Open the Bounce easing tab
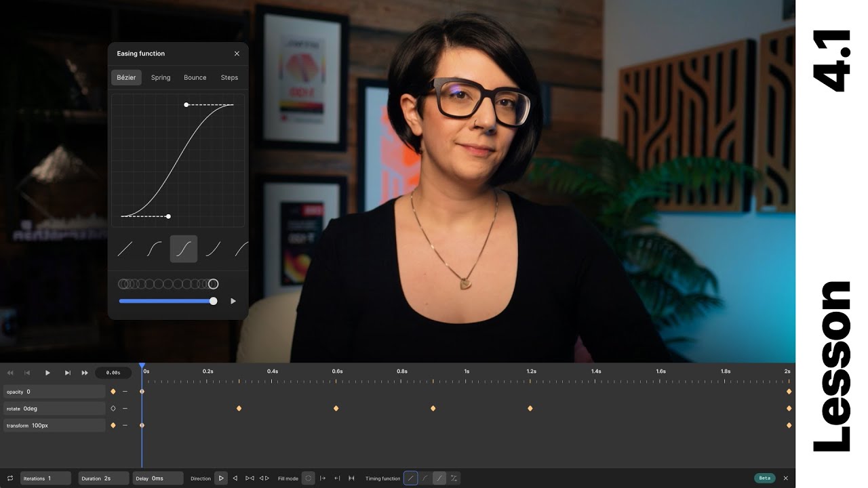This screenshot has width=868, height=488. pyautogui.click(x=195, y=77)
